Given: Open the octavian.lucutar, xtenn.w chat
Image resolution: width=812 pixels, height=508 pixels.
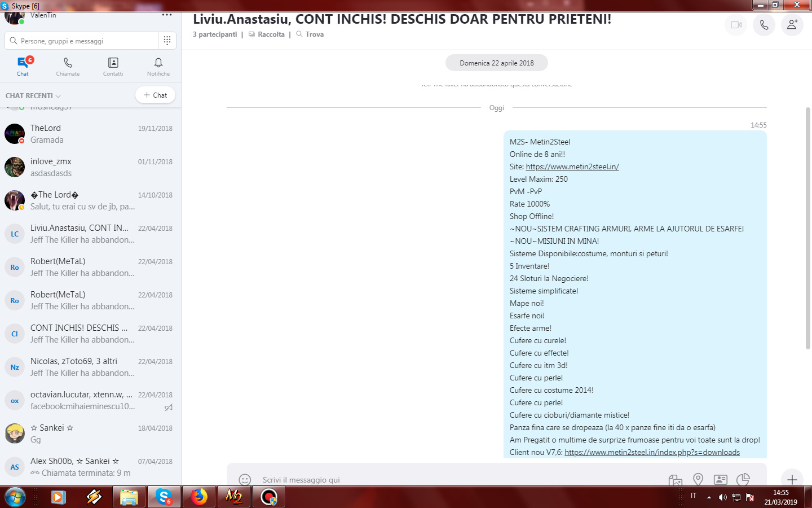Looking at the screenshot, I should point(90,400).
